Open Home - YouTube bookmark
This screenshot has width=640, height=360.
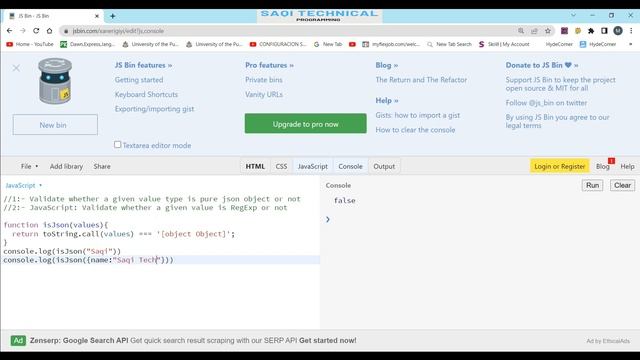(x=30, y=44)
